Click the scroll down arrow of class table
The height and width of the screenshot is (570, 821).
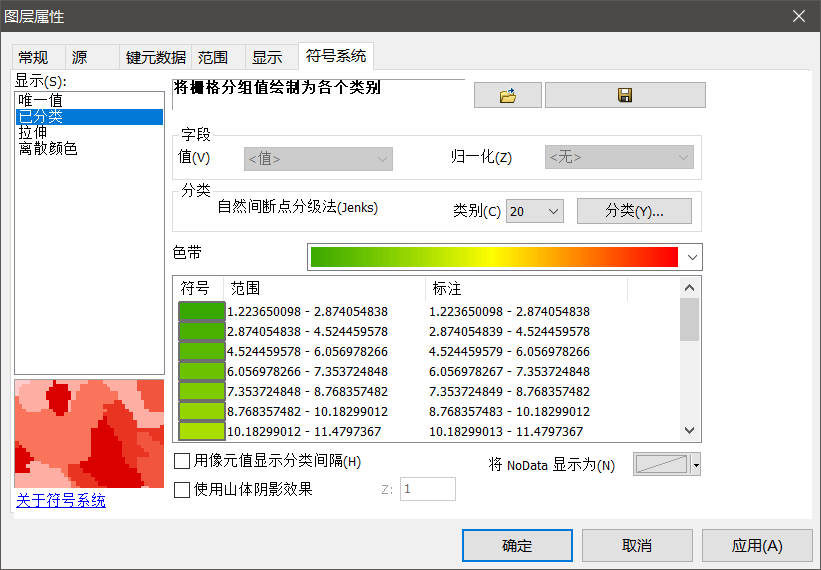[690, 430]
